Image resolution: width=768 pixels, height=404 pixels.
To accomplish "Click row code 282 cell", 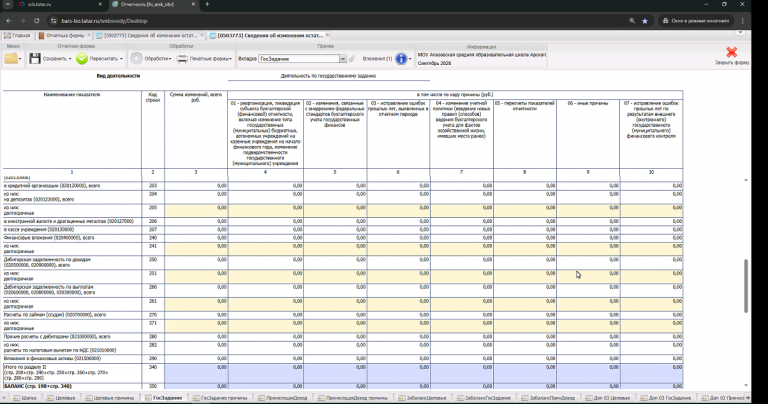I will click(153, 348).
